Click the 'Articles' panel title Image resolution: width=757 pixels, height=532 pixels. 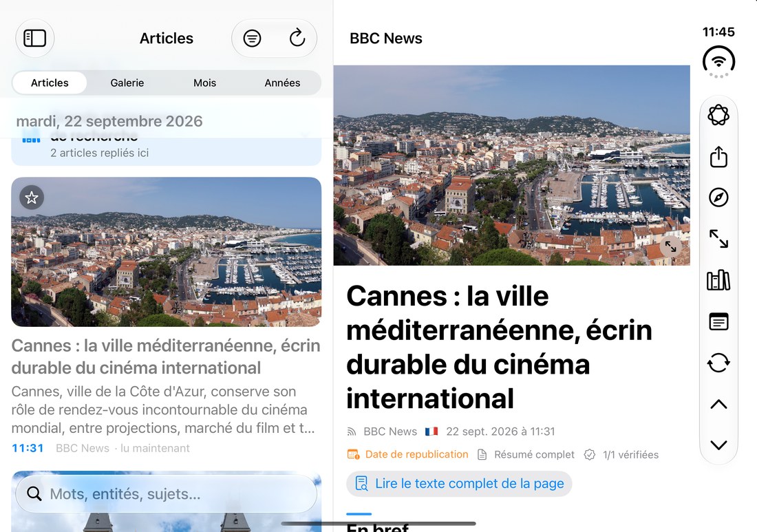coord(167,38)
